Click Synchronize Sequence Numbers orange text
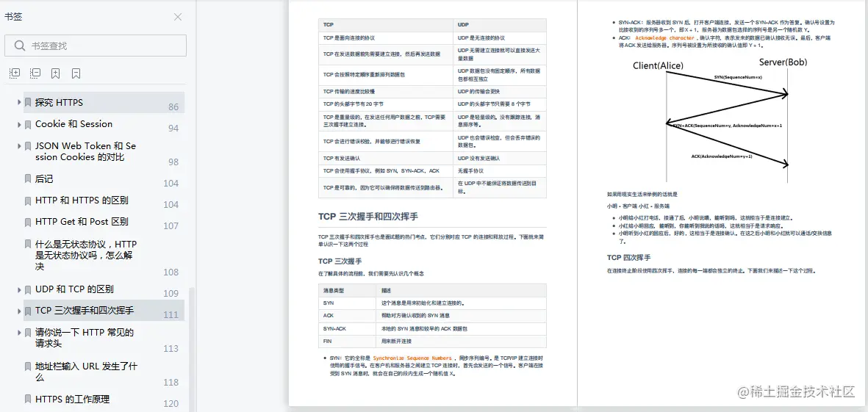The width and height of the screenshot is (868, 412). tap(412, 358)
